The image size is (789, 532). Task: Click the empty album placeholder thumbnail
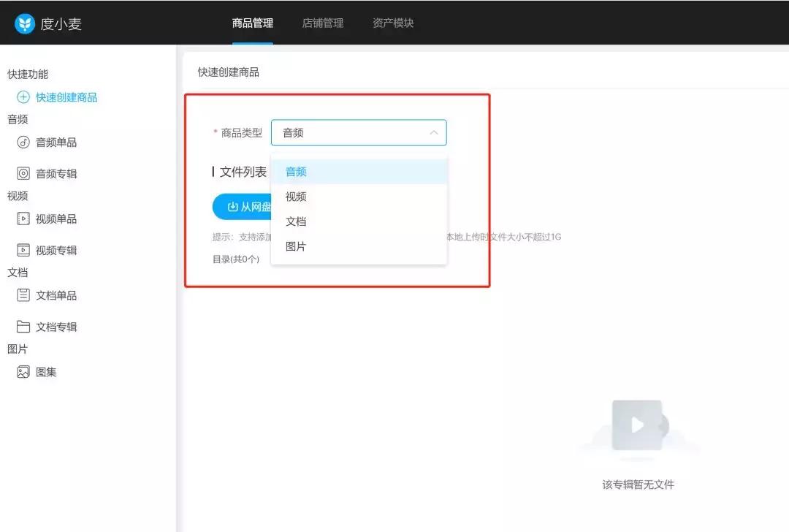pyautogui.click(x=636, y=425)
